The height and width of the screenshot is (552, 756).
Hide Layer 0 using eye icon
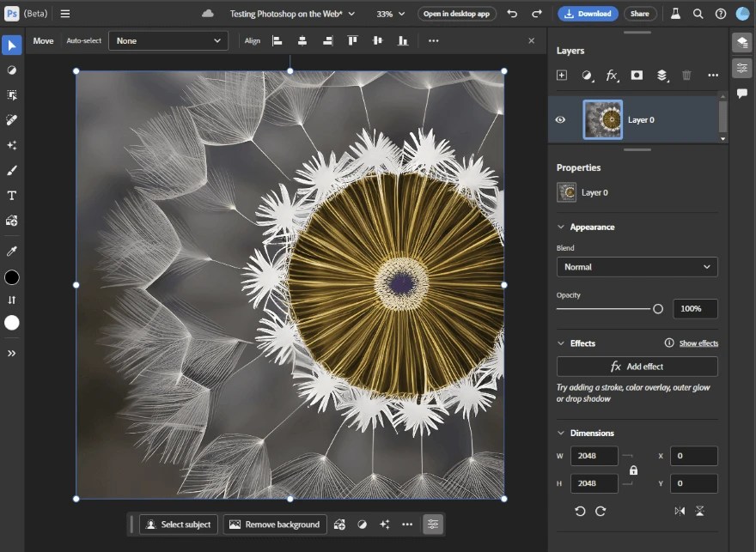(x=560, y=120)
